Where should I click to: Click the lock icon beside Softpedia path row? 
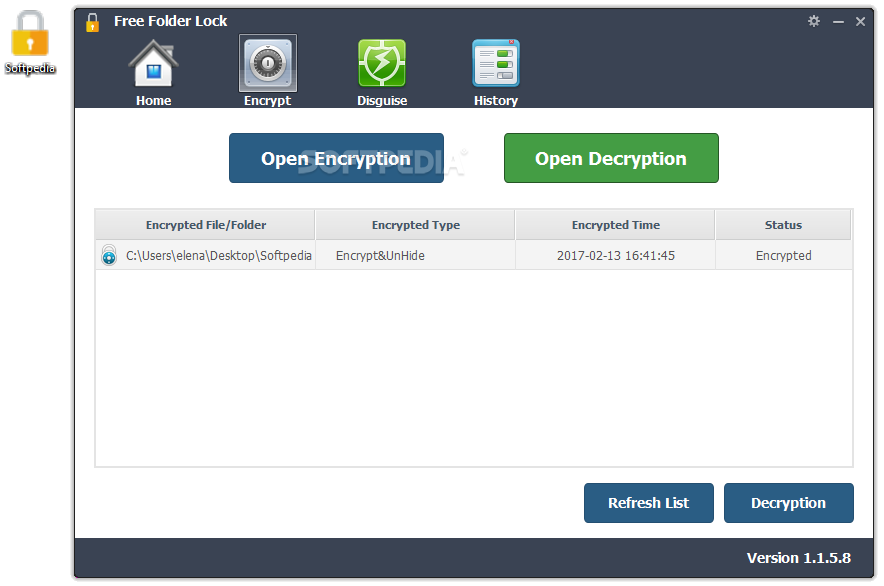(109, 255)
